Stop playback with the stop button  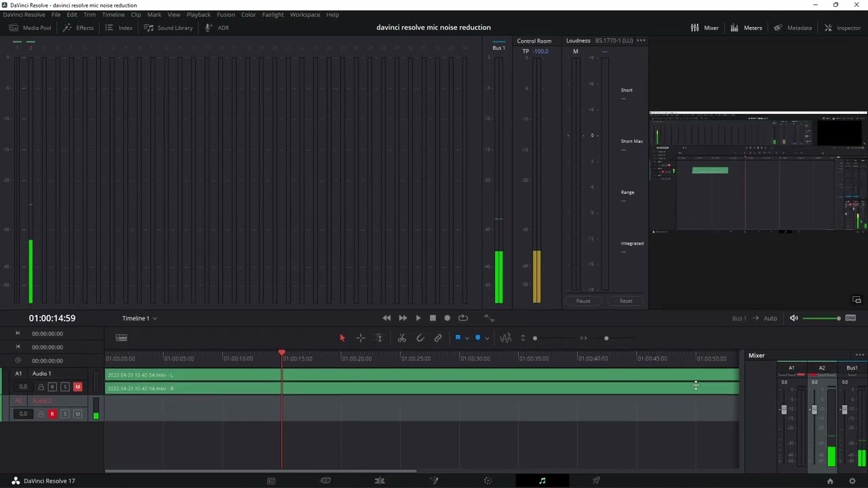pos(433,318)
